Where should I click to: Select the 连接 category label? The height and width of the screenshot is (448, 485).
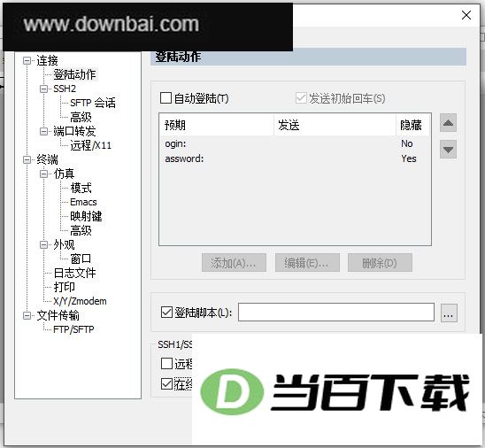[x=47, y=60]
